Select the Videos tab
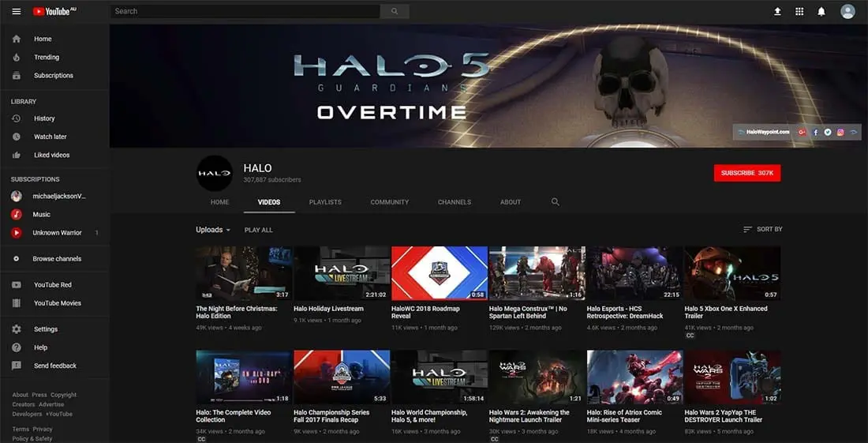 [269, 202]
